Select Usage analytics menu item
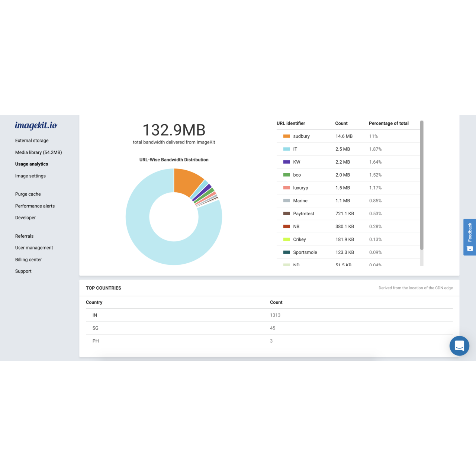 (32, 164)
